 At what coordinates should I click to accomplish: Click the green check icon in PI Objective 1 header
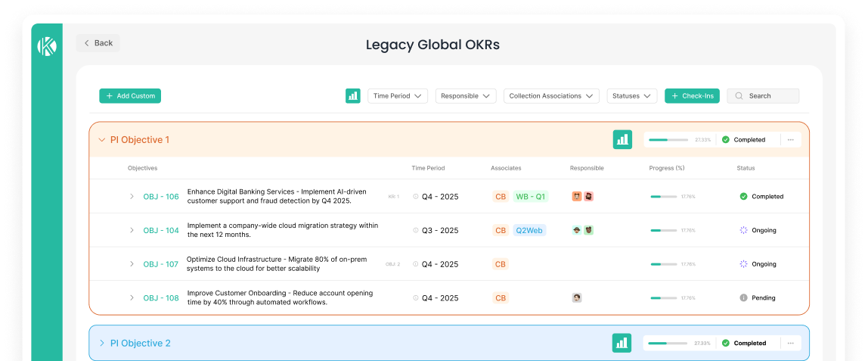726,140
